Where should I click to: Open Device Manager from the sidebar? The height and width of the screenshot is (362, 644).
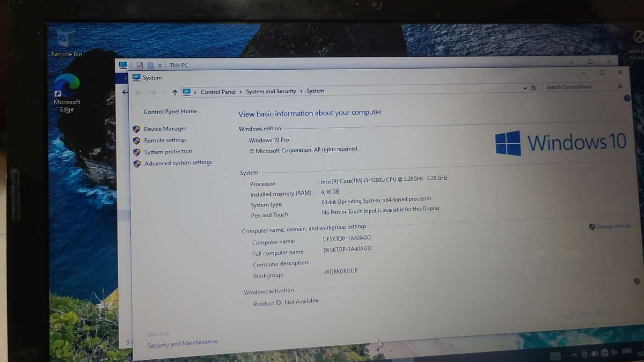(x=165, y=129)
